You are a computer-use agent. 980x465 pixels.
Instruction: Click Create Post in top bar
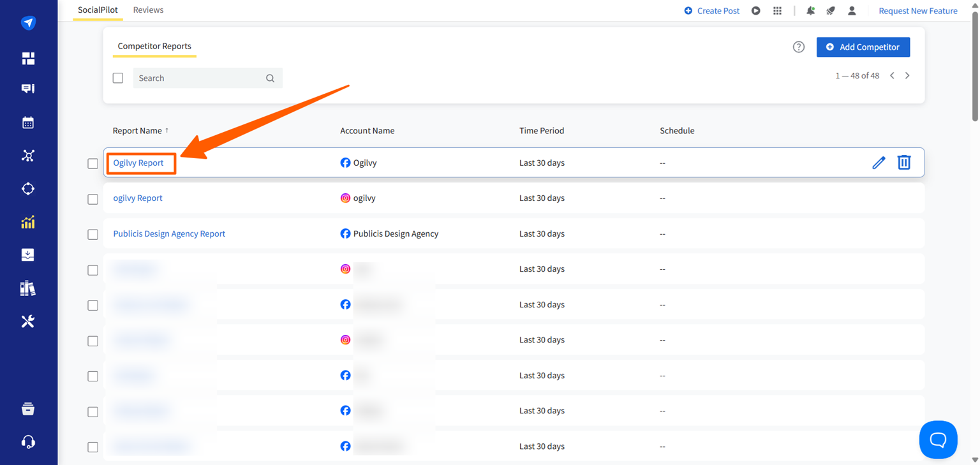point(712,11)
